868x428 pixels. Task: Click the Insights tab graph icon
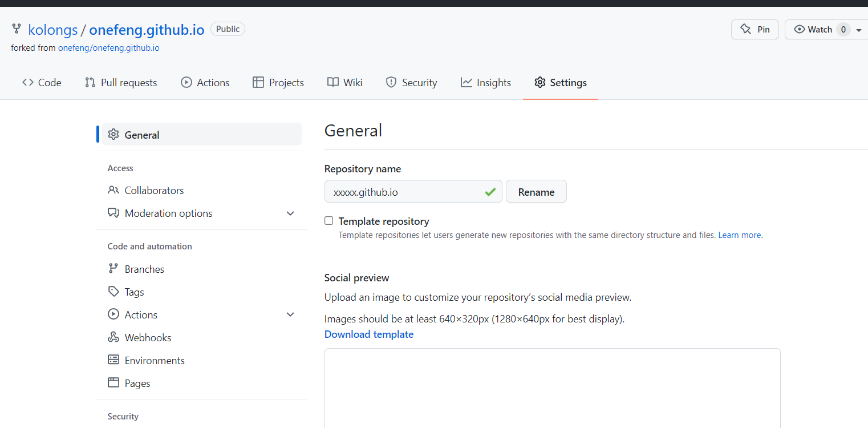pyautogui.click(x=467, y=83)
